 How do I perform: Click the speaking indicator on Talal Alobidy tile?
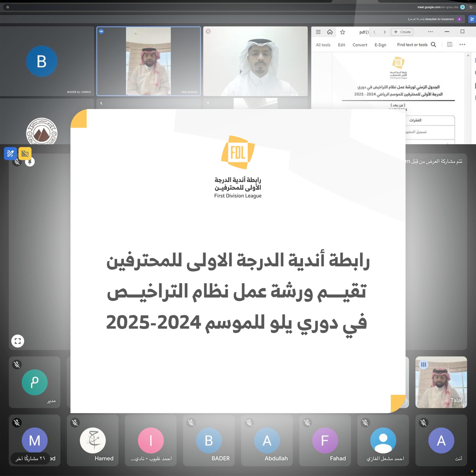(101, 31)
